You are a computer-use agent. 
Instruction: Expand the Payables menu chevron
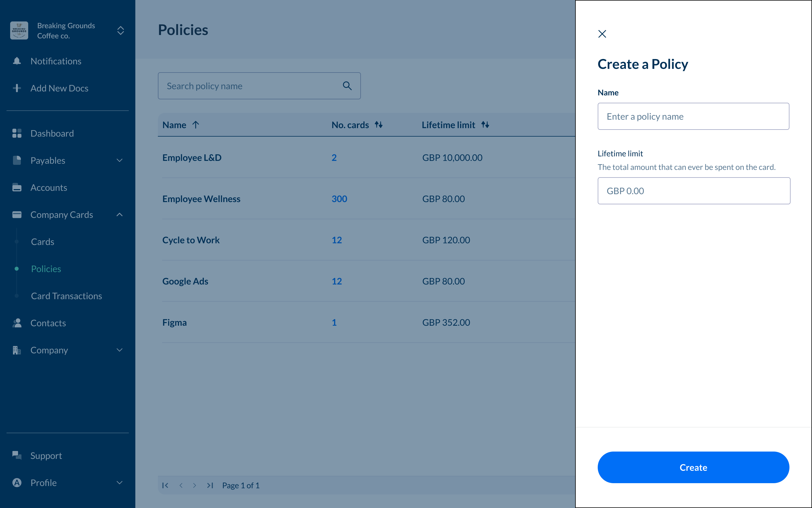(120, 160)
